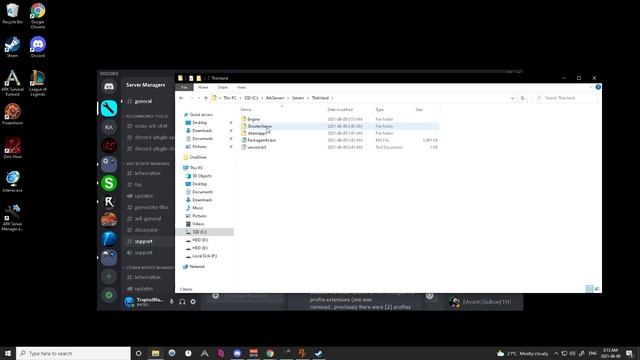Open Recycle Bin desktop icon
The width and height of the screenshot is (640, 360).
tap(12, 14)
